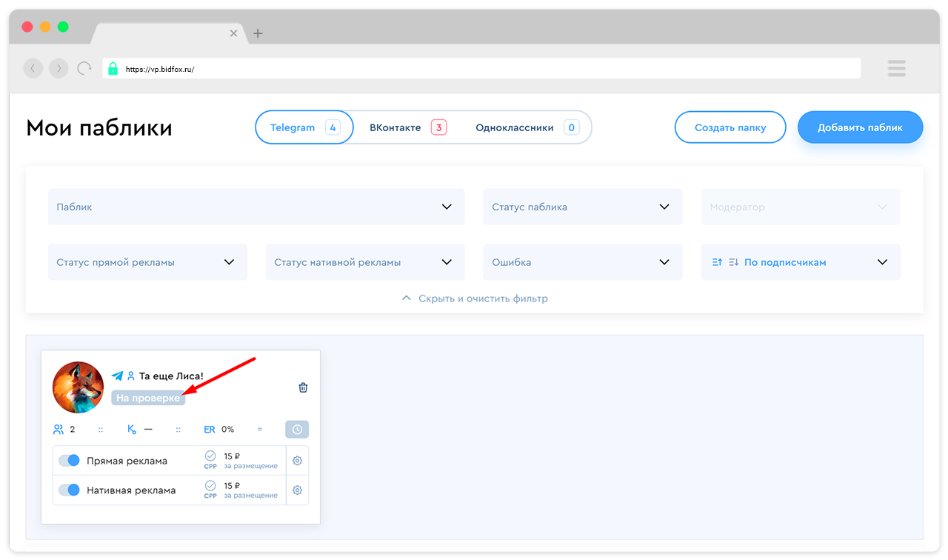Screen dimensions: 948x560
Task: Go back using the browser back arrow
Action: coord(33,69)
